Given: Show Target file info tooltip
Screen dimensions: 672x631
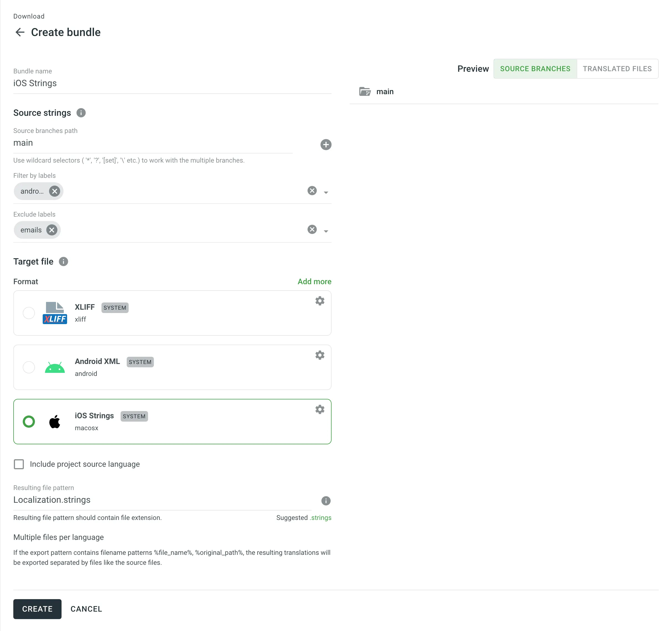Looking at the screenshot, I should pyautogui.click(x=63, y=261).
